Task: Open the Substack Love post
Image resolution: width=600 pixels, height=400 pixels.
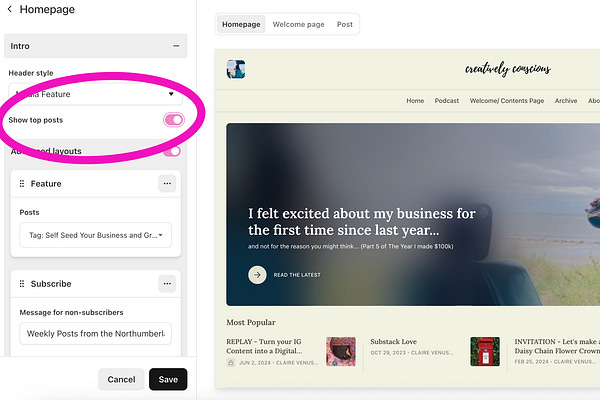Action: click(x=393, y=341)
